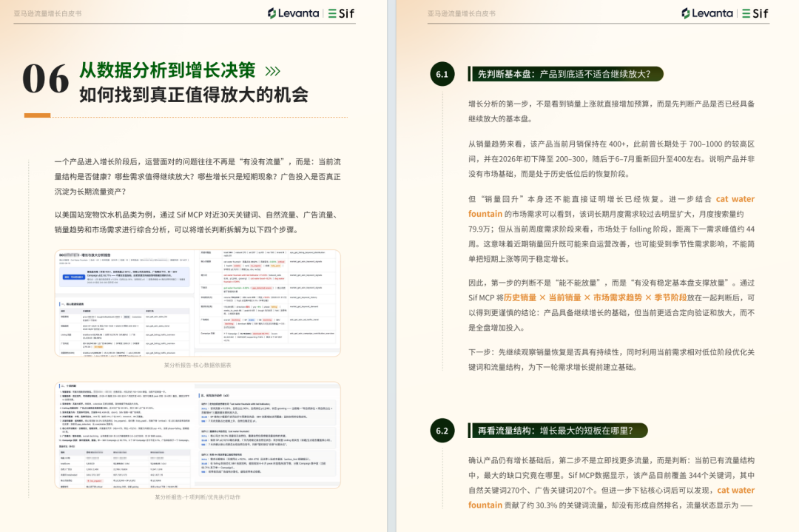Click section title 先判断基本盘：产品到底适不适合继续放大？
This screenshot has width=799, height=532.
coord(564,74)
